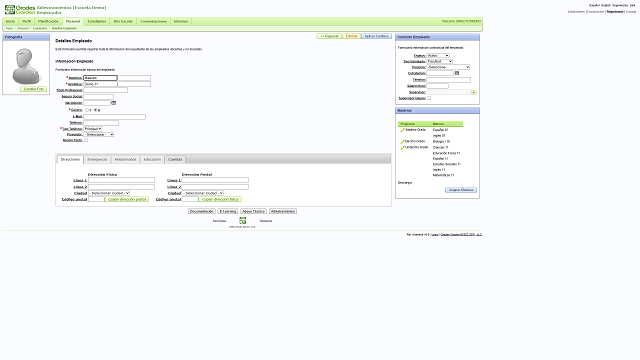
Task: Switch to the Direcciones tab
Action: tap(70, 160)
